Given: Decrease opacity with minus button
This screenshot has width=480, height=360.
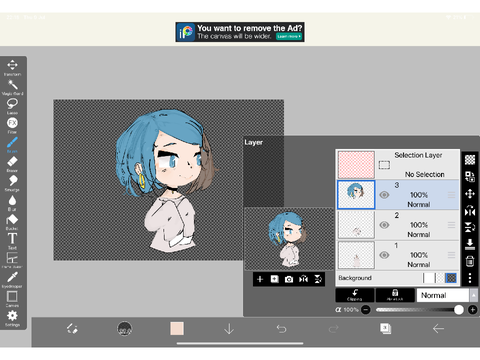Looking at the screenshot, I should coord(366,310).
